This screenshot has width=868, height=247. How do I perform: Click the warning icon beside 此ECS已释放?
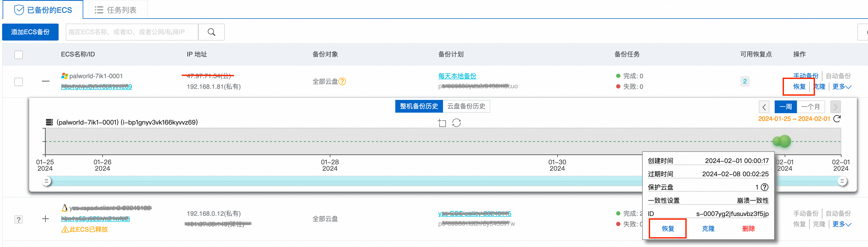[65, 230]
